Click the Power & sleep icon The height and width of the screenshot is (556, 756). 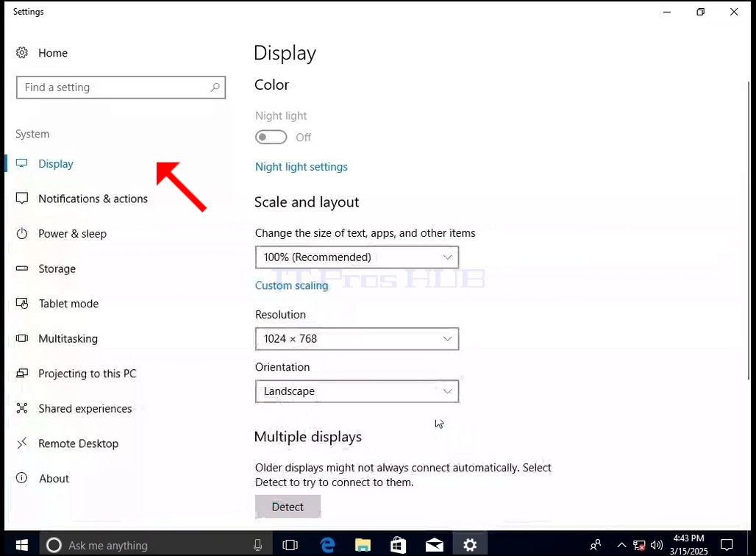tap(22, 233)
